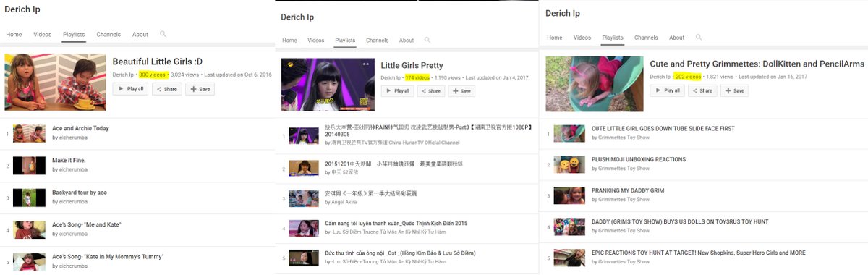
Task: Open About tab in Grimmettes playlist panel
Action: (676, 38)
